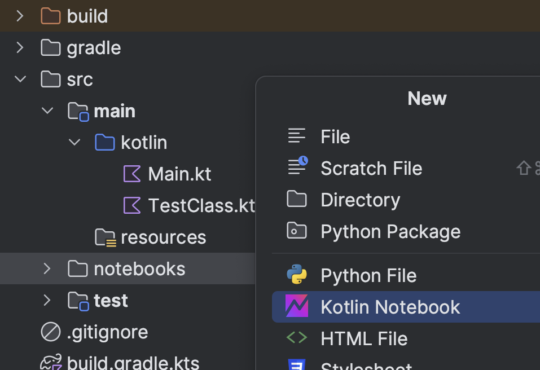Expand the build folder

[x=20, y=16]
